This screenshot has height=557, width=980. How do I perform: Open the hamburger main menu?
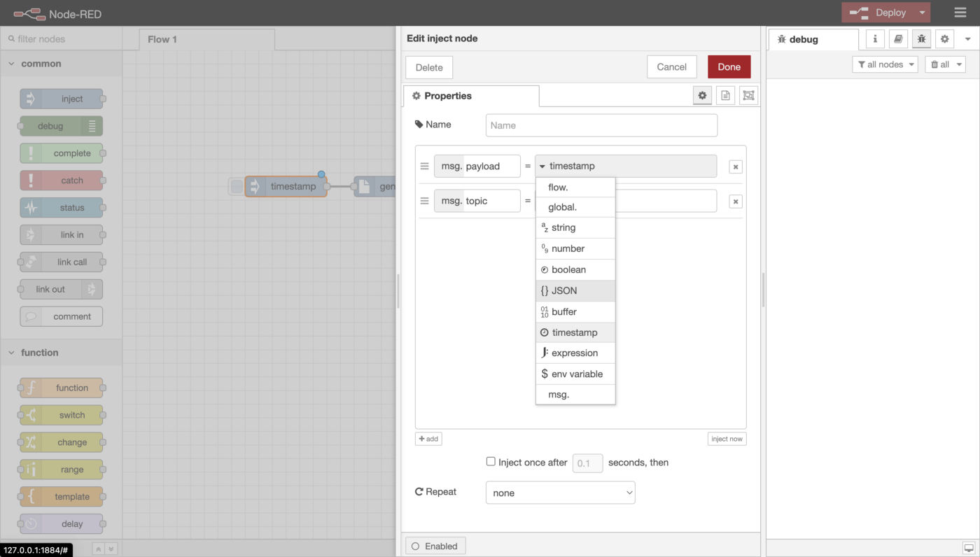(960, 13)
